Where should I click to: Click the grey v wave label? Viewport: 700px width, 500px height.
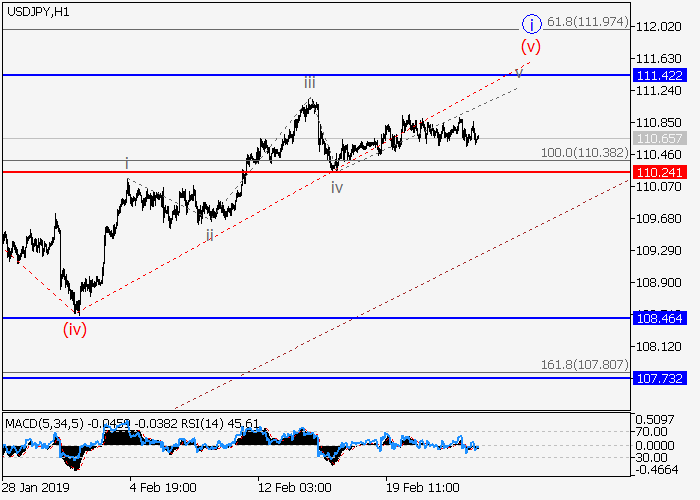tap(518, 70)
